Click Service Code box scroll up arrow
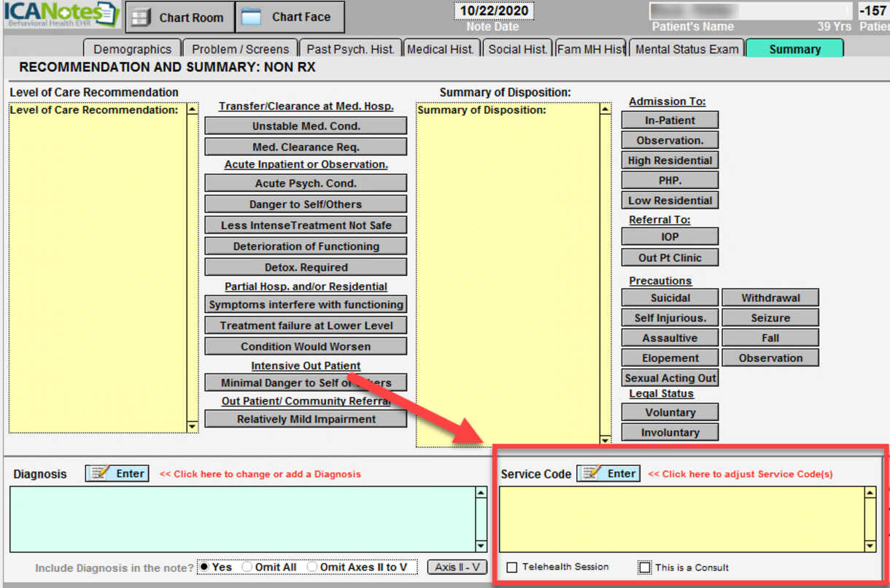 [x=870, y=493]
